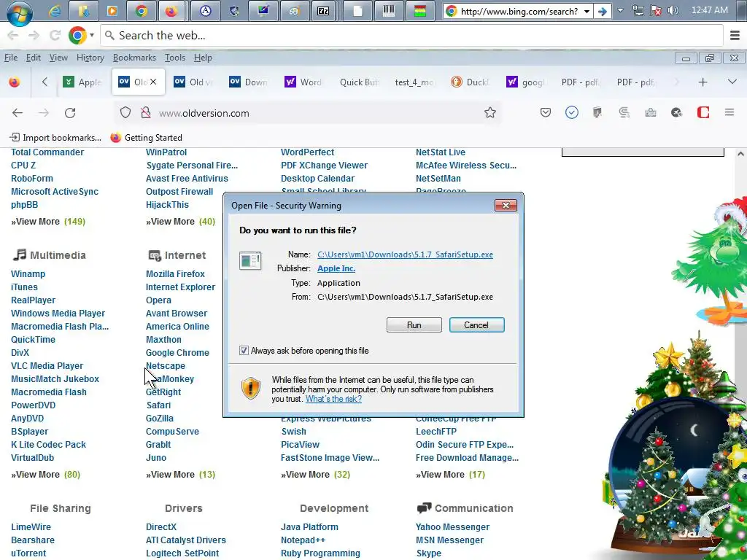Image resolution: width=747 pixels, height=560 pixels.
Task: Open the 7-Zip taskbar button
Action: click(323, 10)
